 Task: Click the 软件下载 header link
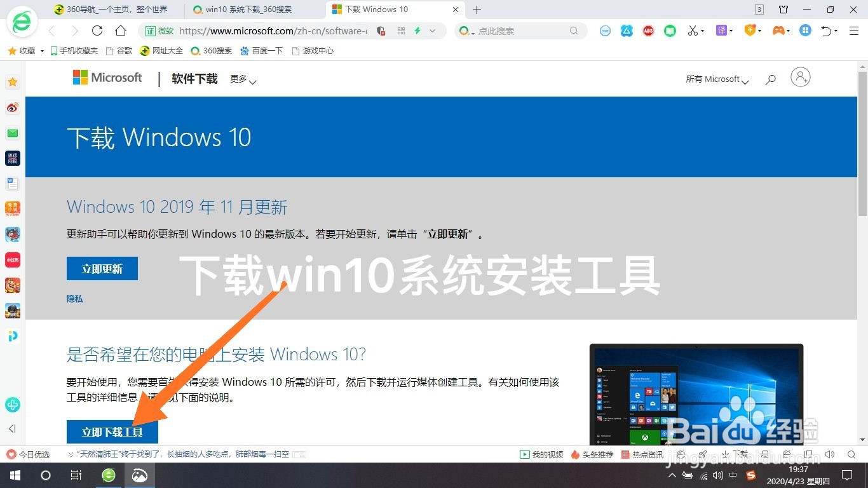(x=194, y=79)
